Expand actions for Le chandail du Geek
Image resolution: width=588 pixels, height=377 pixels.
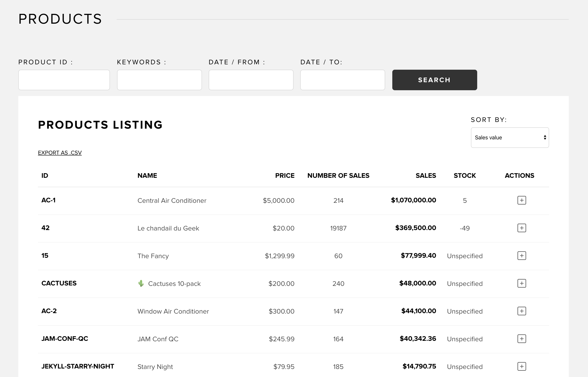click(521, 228)
